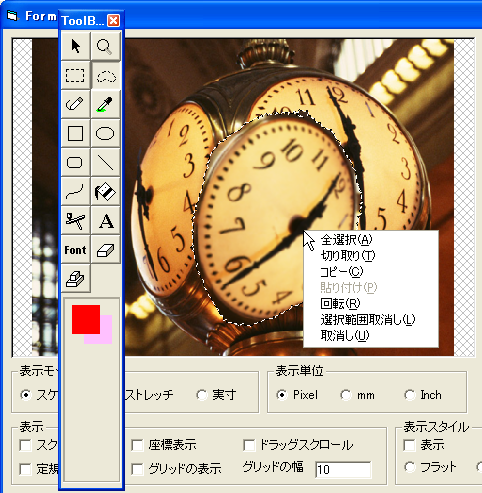This screenshot has width=482, height=493.
Task: Pick the eyedropper color picker tool
Action: click(x=105, y=104)
